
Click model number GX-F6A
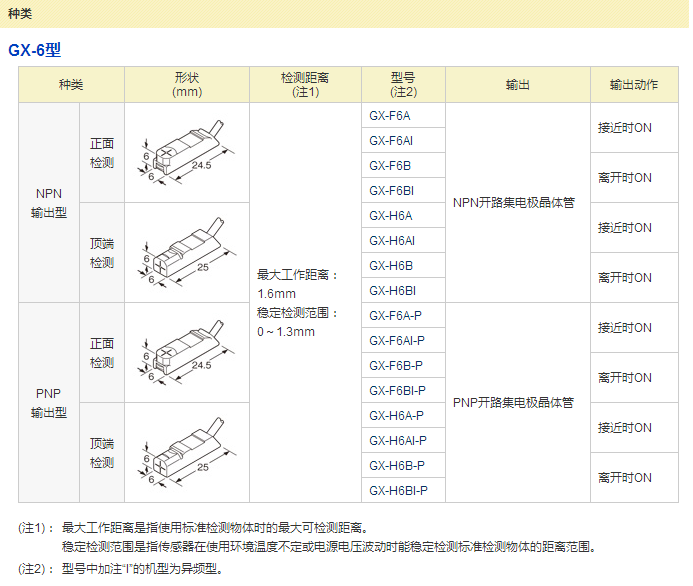pos(390,115)
